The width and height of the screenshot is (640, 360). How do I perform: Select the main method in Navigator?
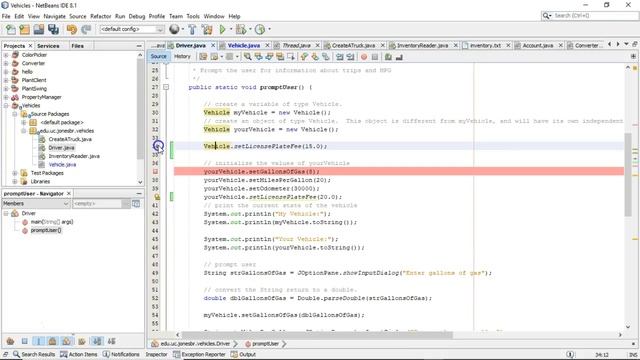(52, 222)
